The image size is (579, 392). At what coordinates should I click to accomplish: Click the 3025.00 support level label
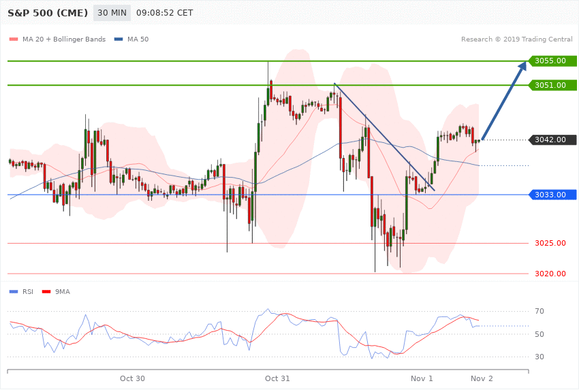pos(550,244)
